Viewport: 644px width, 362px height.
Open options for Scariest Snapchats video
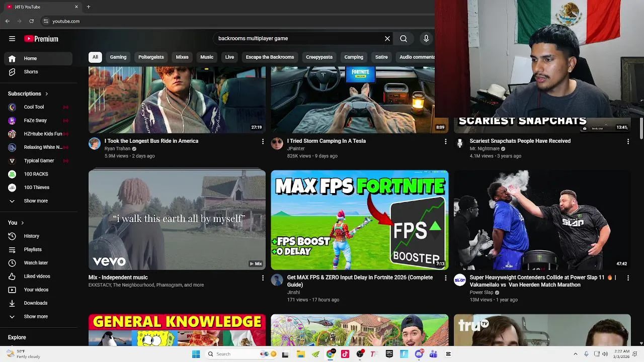coord(628,142)
